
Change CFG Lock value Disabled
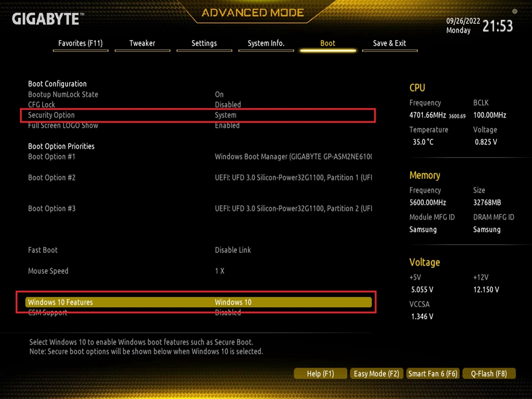click(228, 104)
